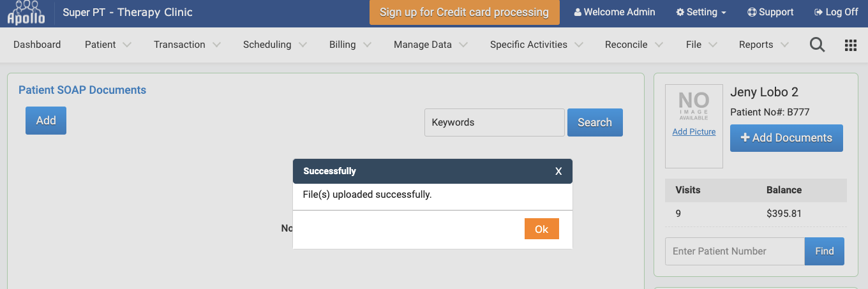This screenshot has width=868, height=289.
Task: Open Support lifebuoy link
Action: (770, 12)
